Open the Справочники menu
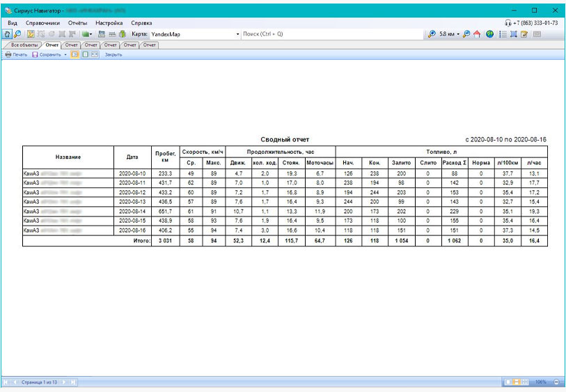 [42, 23]
